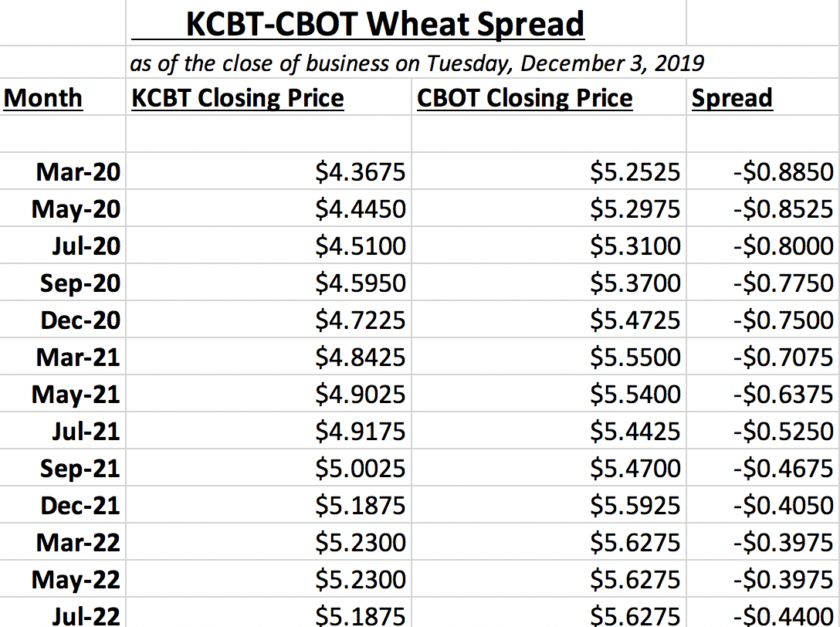The width and height of the screenshot is (840, 627).
Task: Click the -$0.6375 May-21 spread cell
Action: pos(763,394)
